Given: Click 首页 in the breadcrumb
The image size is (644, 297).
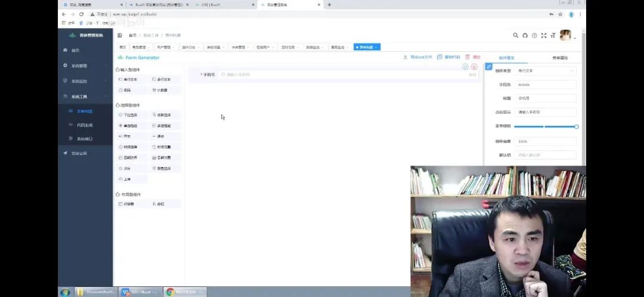Looking at the screenshot, I should (132, 35).
